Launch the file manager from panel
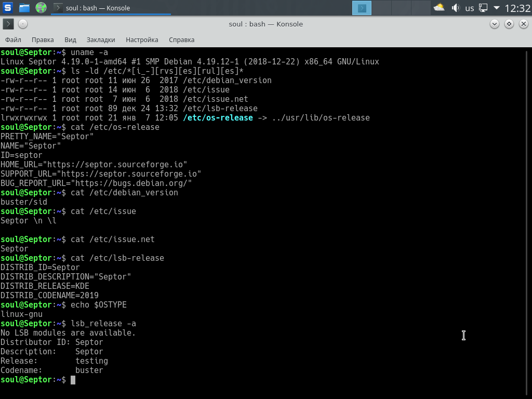Screen dimensions: 532x399 (24, 7)
